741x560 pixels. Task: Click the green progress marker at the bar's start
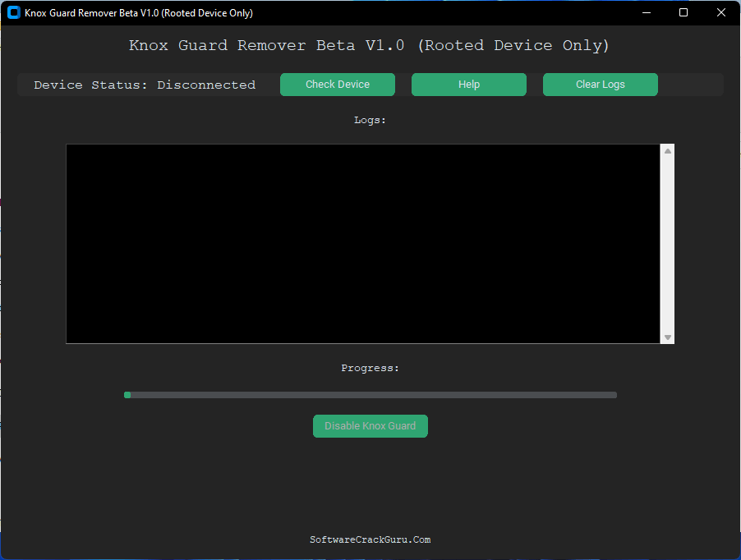(127, 394)
